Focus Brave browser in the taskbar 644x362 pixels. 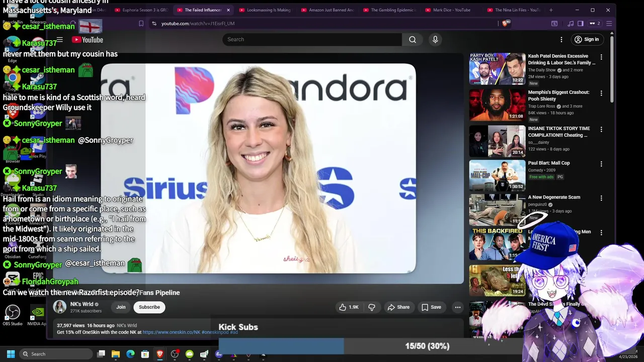pos(160,354)
